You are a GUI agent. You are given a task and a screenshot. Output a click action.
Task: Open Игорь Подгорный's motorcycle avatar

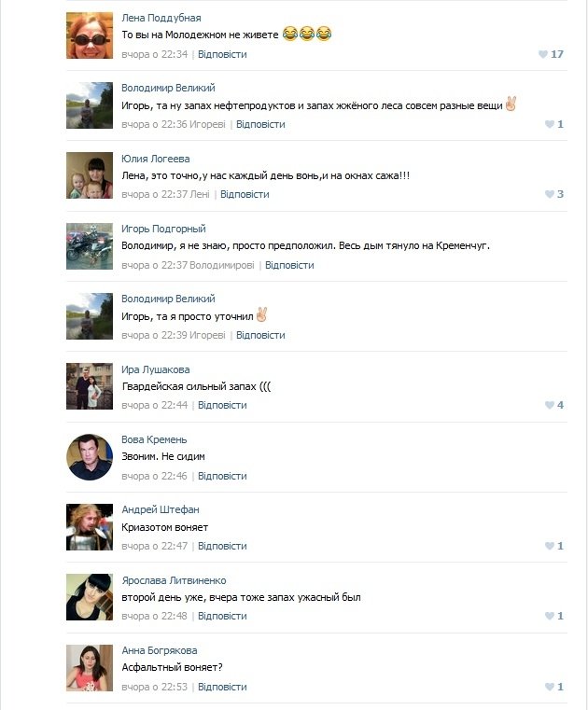(90, 246)
